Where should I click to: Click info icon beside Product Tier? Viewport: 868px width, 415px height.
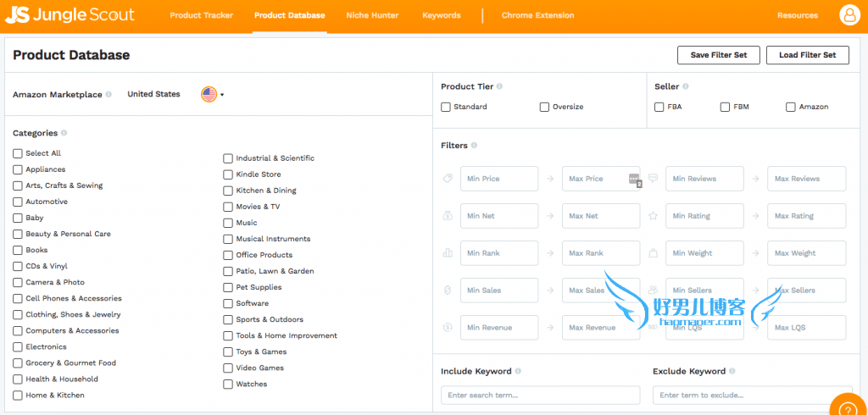click(499, 86)
